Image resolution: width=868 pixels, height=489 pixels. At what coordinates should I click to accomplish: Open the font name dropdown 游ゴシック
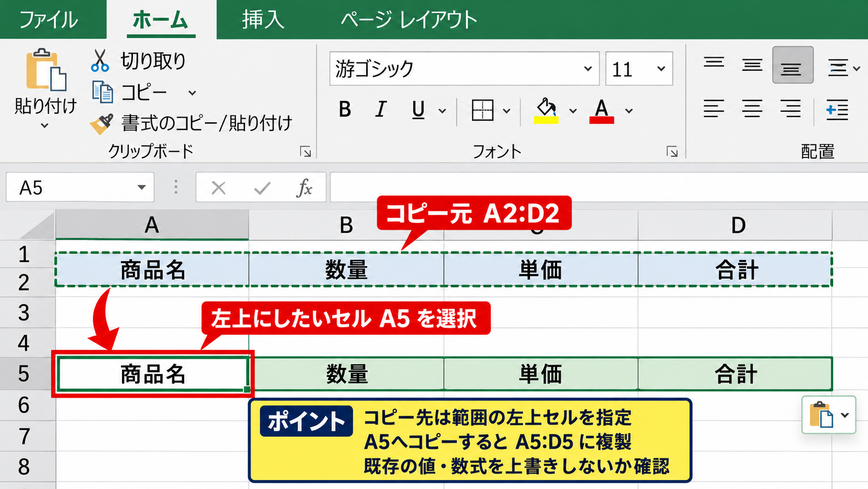pyautogui.click(x=588, y=69)
